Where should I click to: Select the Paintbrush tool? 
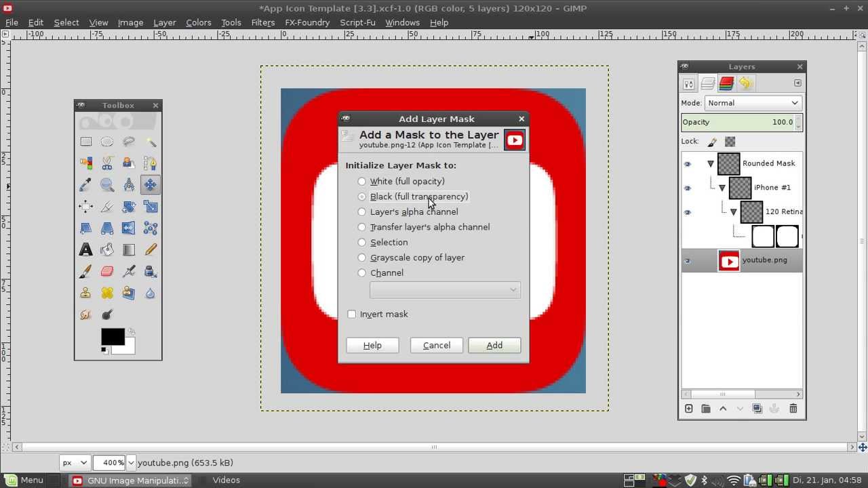[85, 272]
